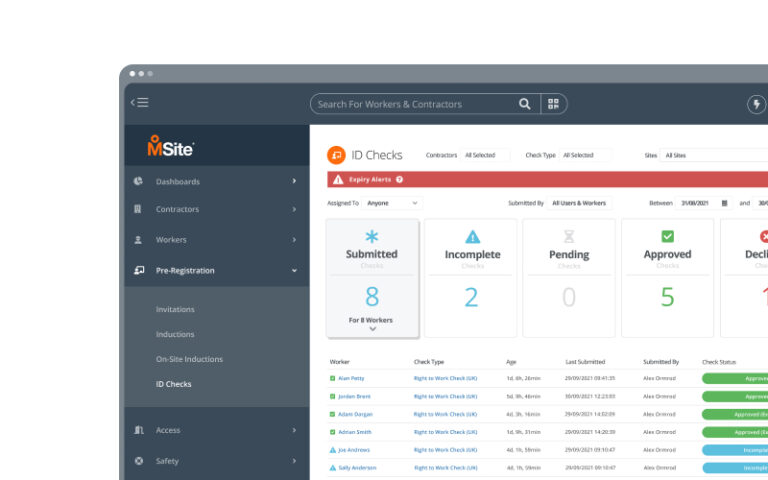Click the MSite logo
This screenshot has height=480, width=768.
(170, 146)
